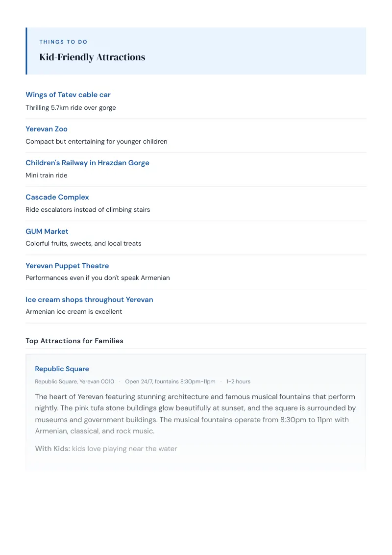Open Children's Railway in Hrazdan Gorge
This screenshot has height=555, width=392.
[x=87, y=163]
